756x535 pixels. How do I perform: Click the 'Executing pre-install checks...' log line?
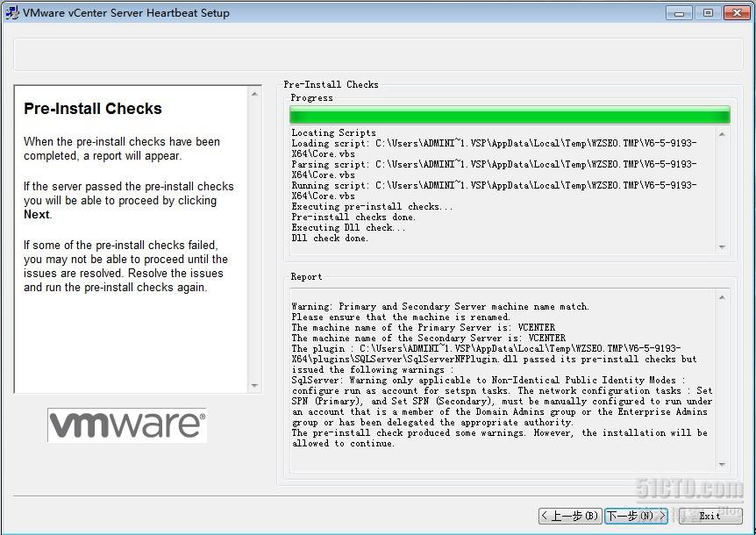click(372, 206)
